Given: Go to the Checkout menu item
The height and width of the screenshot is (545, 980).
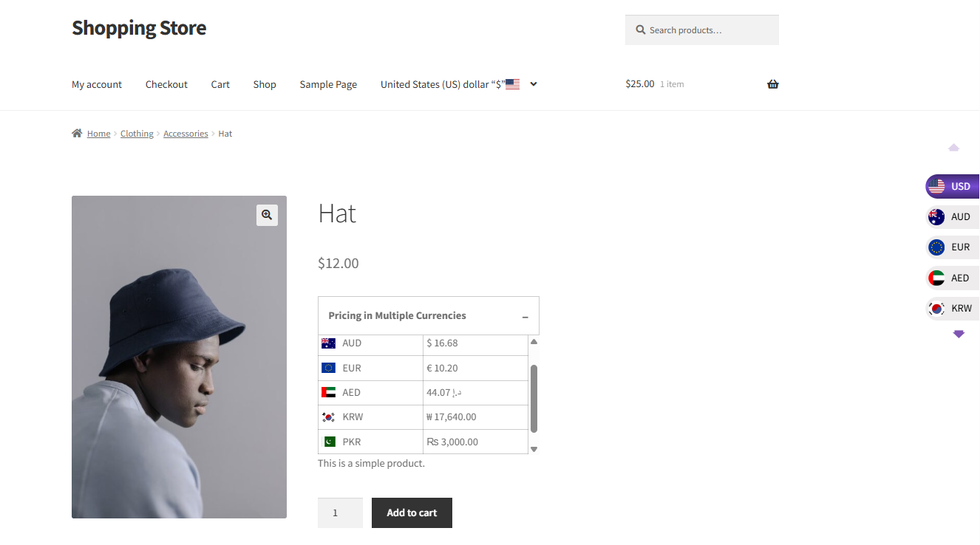Looking at the screenshot, I should [x=166, y=84].
